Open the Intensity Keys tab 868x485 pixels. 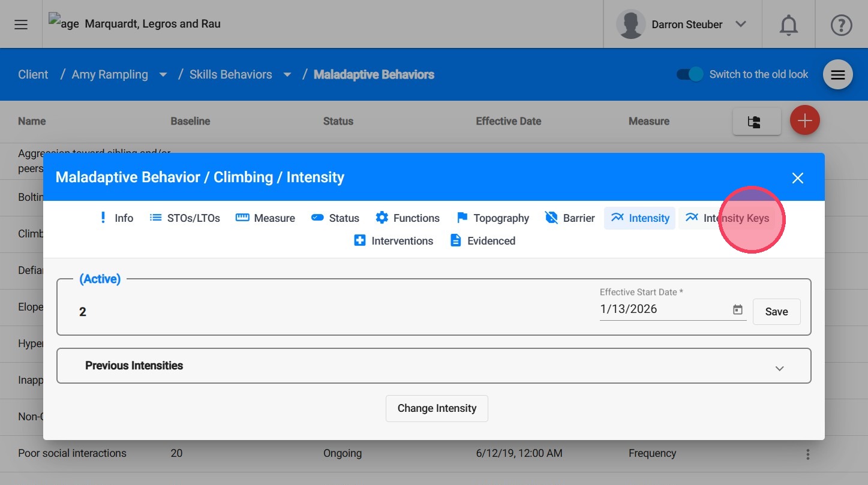(727, 218)
